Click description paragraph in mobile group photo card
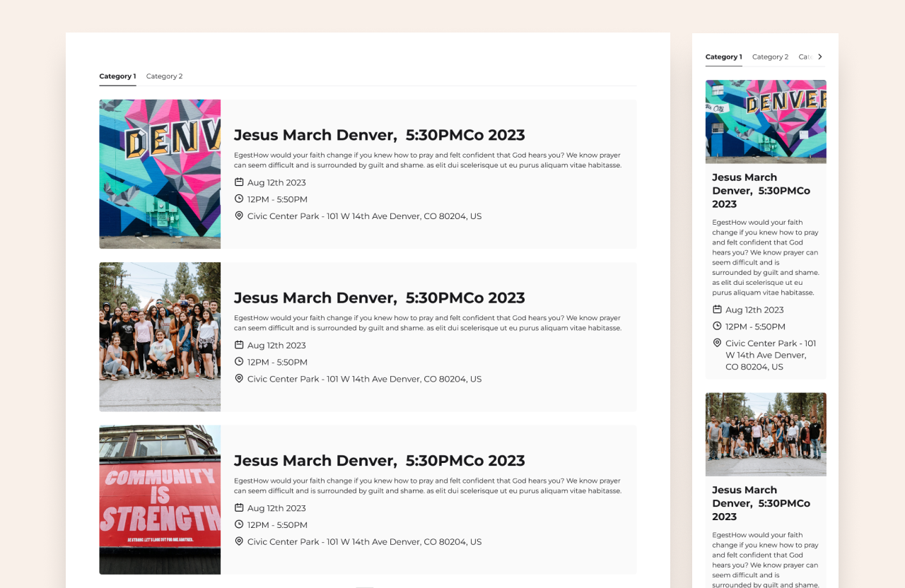 766,560
